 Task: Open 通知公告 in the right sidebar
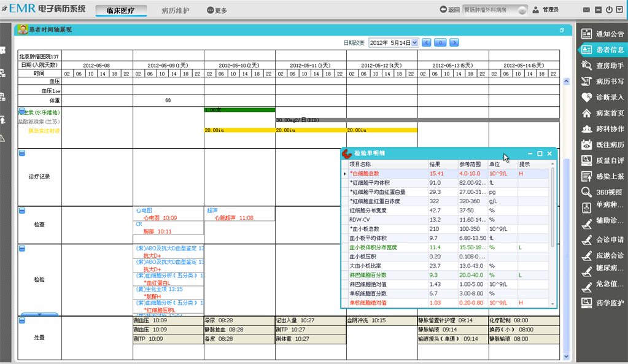(x=602, y=34)
